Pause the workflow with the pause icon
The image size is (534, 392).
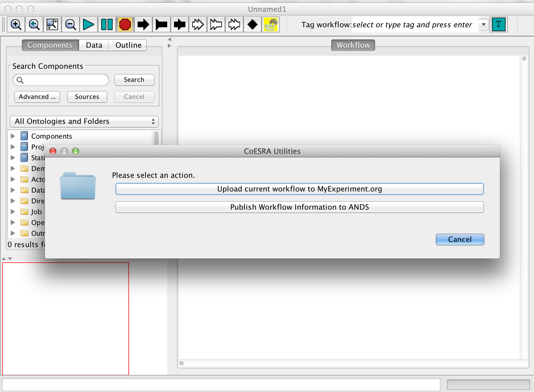tap(107, 24)
